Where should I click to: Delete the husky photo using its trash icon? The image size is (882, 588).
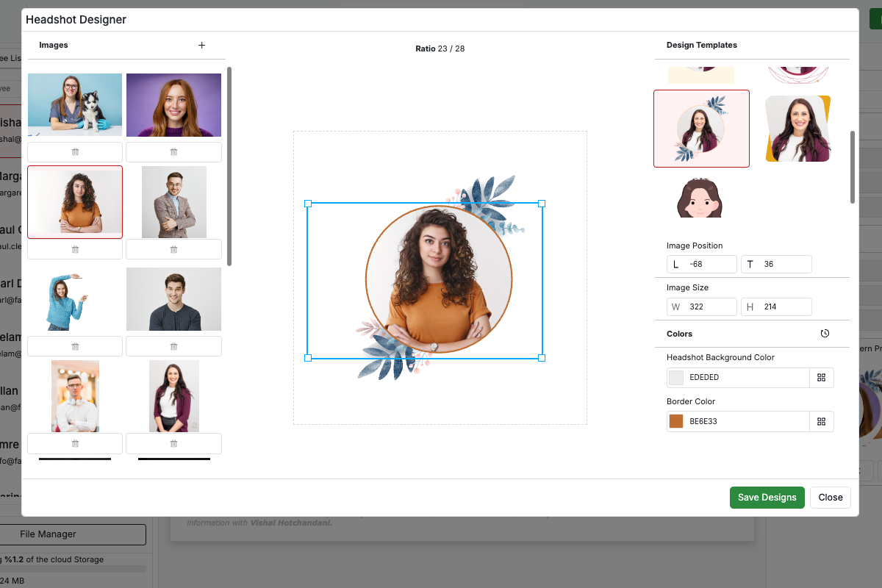(74, 151)
